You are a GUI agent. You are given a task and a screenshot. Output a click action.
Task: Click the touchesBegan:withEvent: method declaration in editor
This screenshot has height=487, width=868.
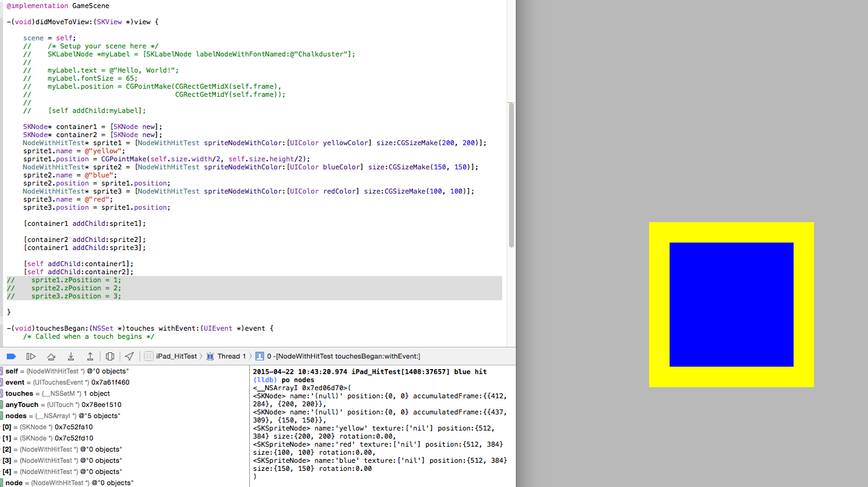point(140,328)
